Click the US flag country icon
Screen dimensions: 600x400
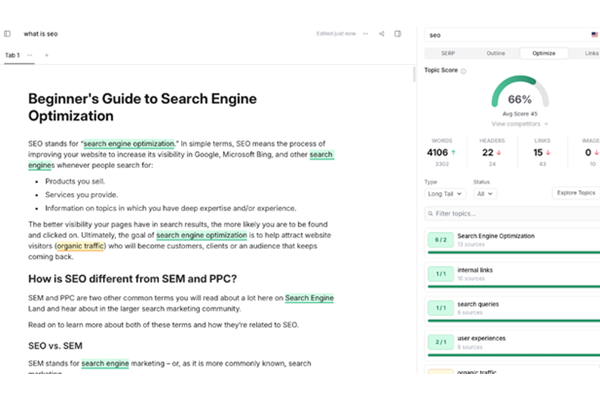tap(594, 34)
